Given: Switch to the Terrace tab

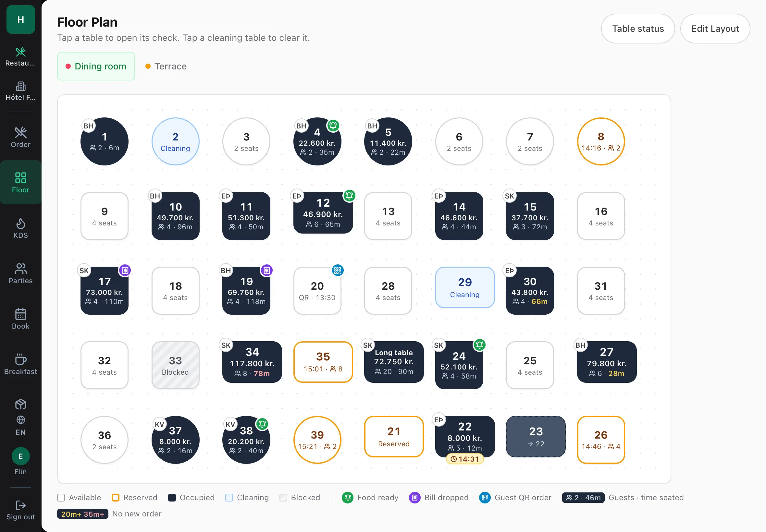Looking at the screenshot, I should coord(166,66).
